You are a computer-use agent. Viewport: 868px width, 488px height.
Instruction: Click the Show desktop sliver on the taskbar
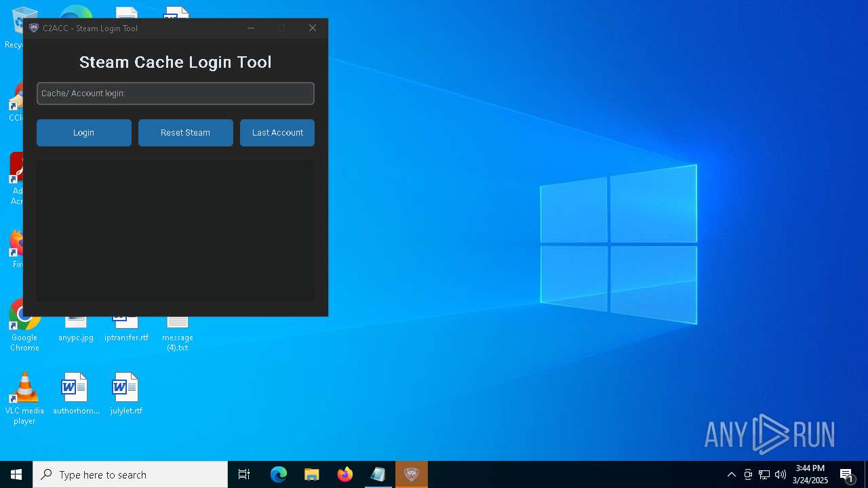tap(866, 474)
